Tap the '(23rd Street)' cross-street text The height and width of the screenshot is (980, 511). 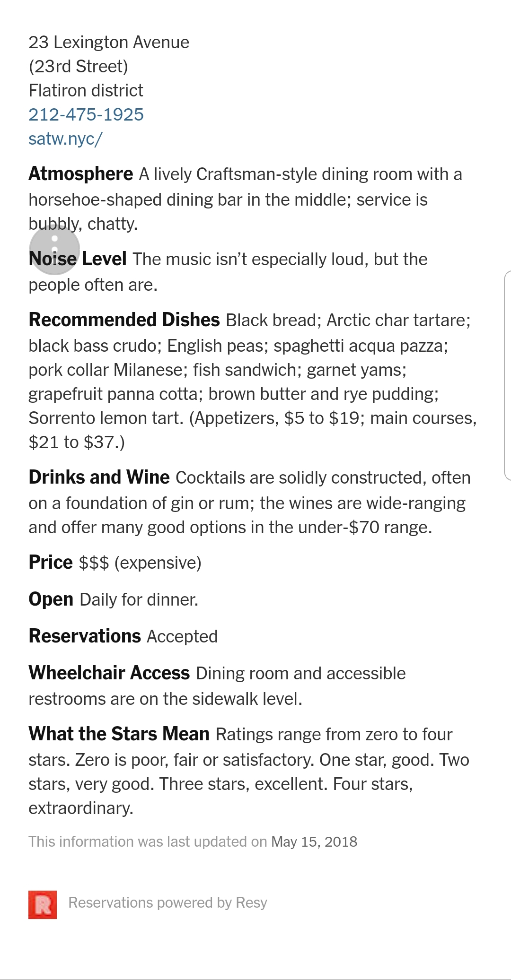pos(79,67)
